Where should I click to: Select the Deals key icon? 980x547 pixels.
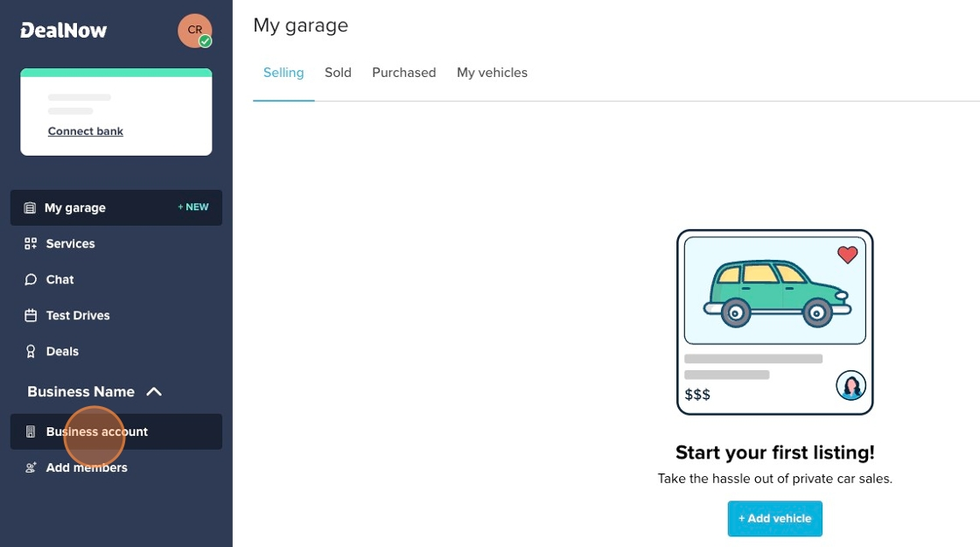point(29,351)
